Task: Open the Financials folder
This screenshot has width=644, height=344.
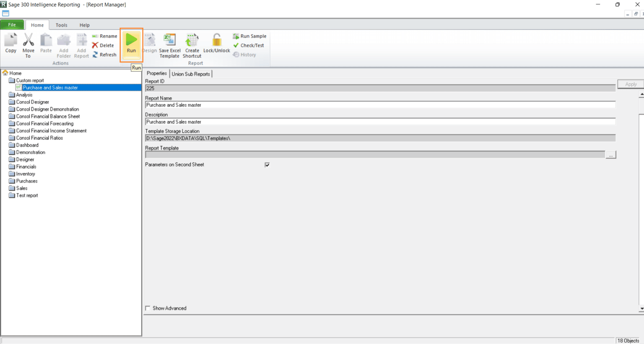Action: pos(25,166)
